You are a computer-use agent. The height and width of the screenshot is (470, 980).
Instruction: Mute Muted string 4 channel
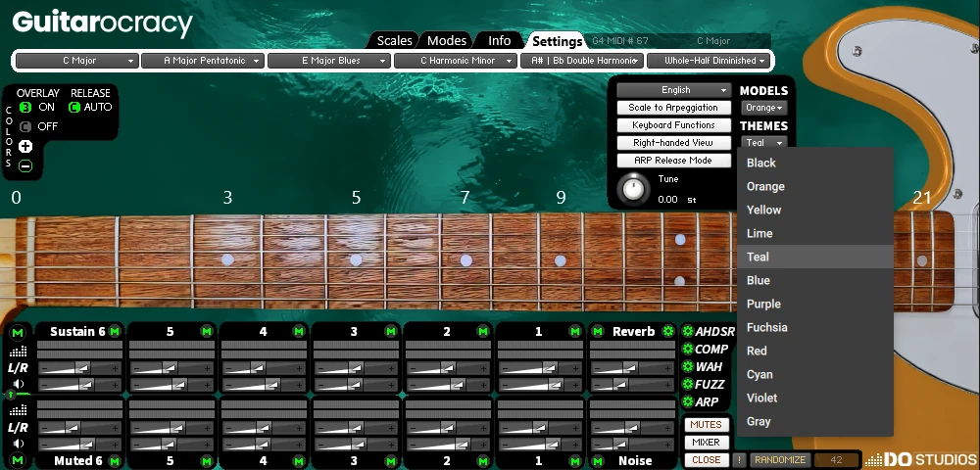coord(299,461)
